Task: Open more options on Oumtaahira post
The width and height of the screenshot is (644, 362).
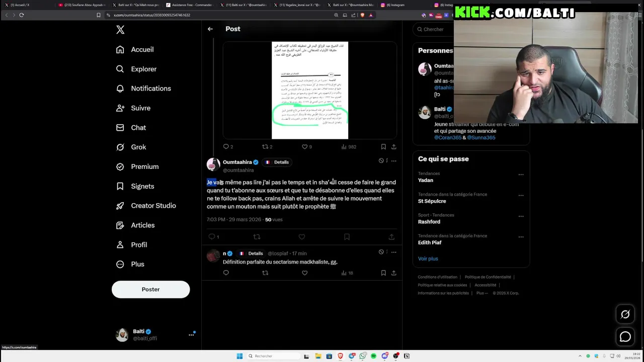Action: coord(394,161)
